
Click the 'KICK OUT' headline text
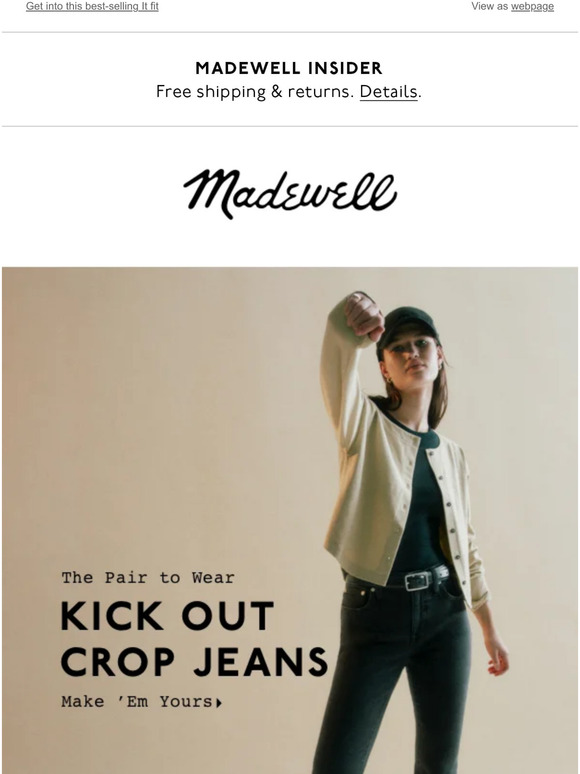pyautogui.click(x=167, y=616)
